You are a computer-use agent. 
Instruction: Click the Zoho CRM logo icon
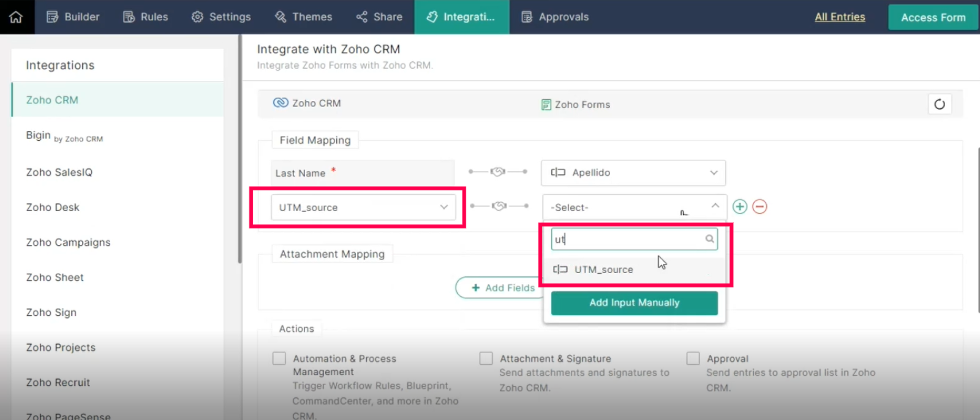(281, 103)
